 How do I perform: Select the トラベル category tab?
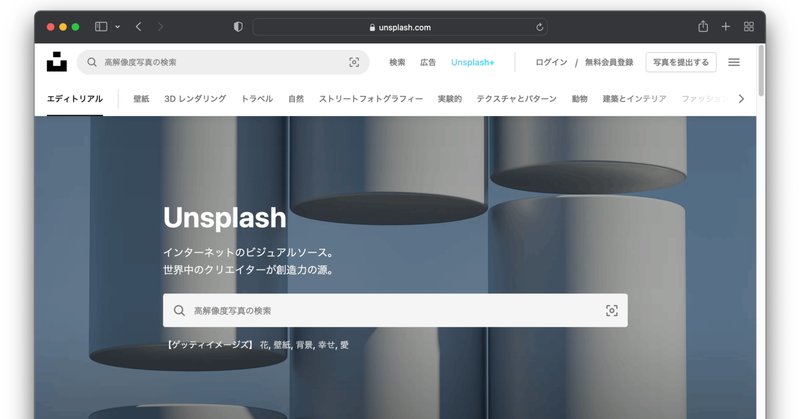click(257, 99)
